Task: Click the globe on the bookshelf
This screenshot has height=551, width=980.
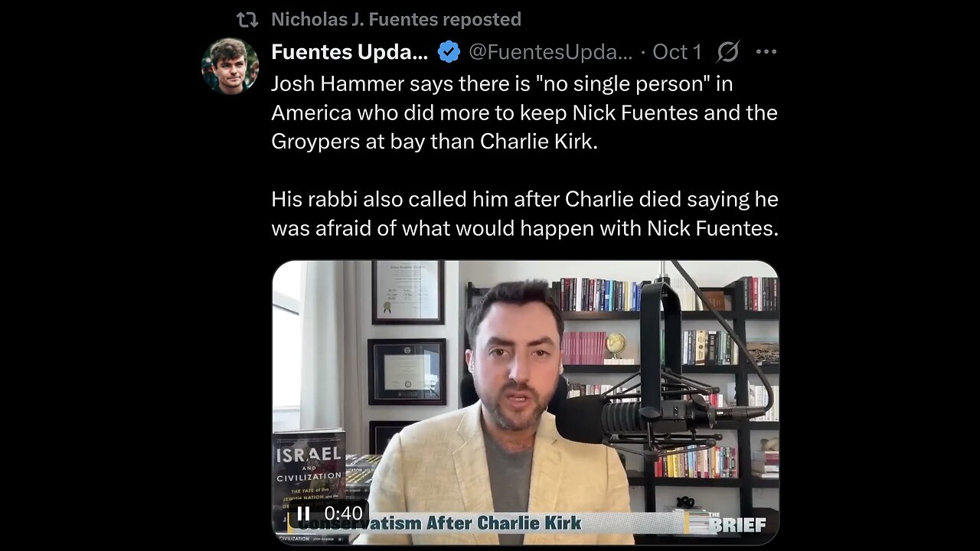Action: click(x=615, y=344)
